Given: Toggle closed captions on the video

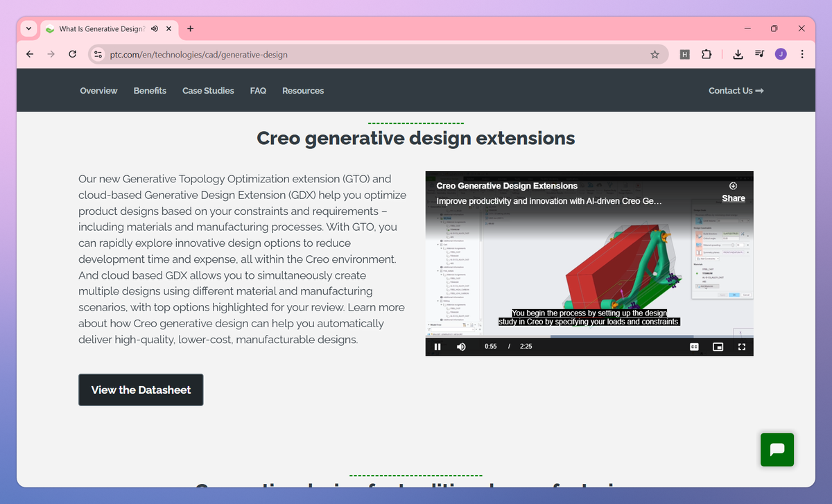Looking at the screenshot, I should point(694,347).
